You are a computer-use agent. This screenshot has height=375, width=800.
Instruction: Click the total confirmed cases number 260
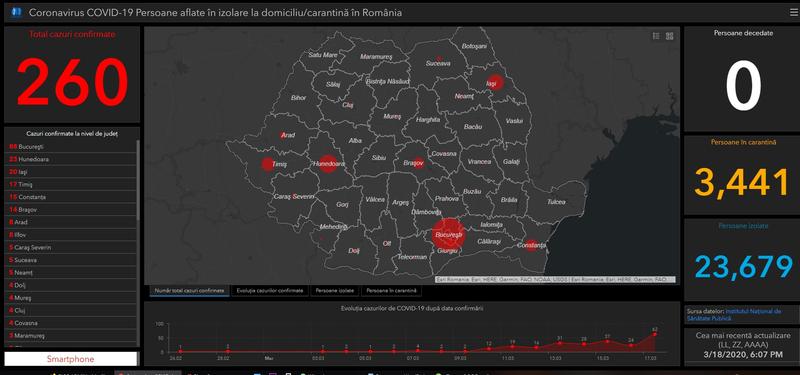pos(72,82)
